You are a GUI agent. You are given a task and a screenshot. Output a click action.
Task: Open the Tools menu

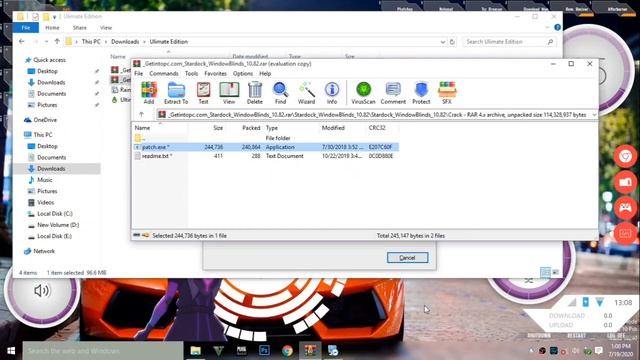pos(191,73)
